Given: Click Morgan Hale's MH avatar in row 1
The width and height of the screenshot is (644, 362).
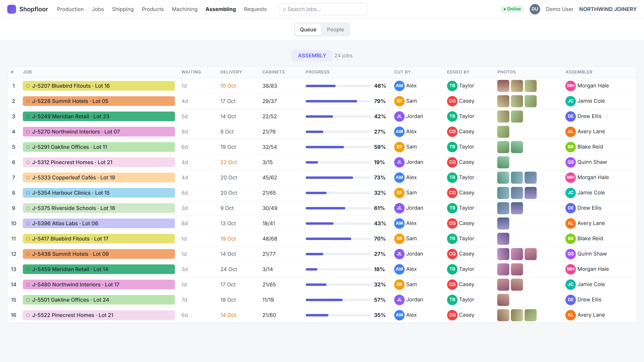Looking at the screenshot, I should [x=570, y=86].
